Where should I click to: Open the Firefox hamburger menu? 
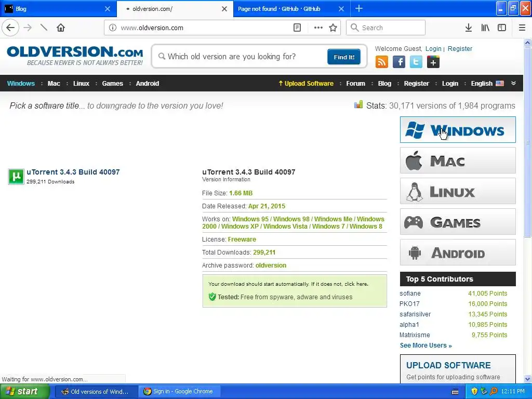point(522,28)
